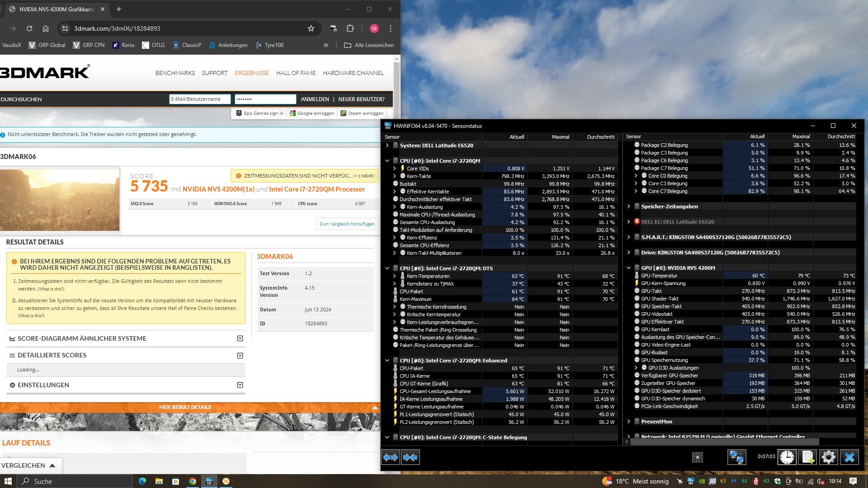Open HWiNFO fan control icon
The width and height of the screenshot is (868, 488).
pyautogui.click(x=698, y=457)
